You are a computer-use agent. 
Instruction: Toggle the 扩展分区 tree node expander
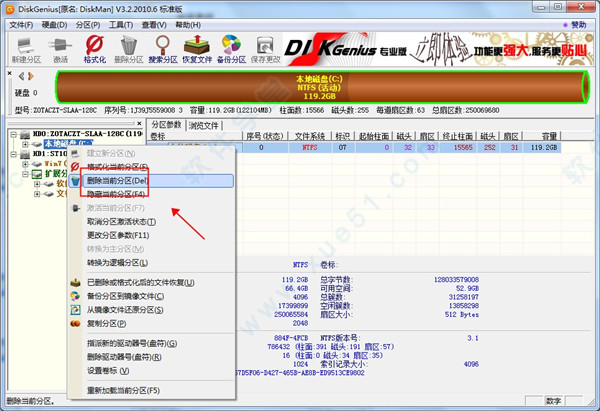point(24,175)
